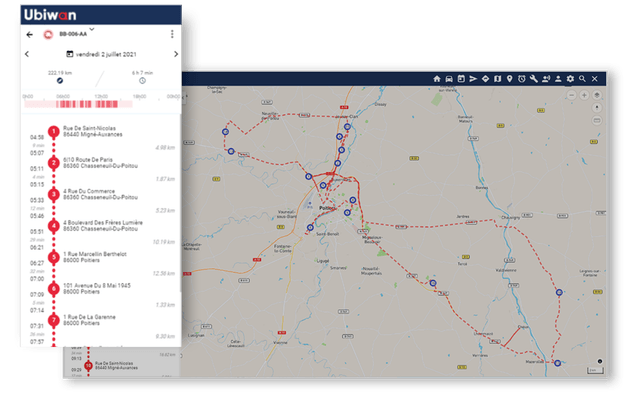
Task: Open the map layers button
Action: pos(597,95)
